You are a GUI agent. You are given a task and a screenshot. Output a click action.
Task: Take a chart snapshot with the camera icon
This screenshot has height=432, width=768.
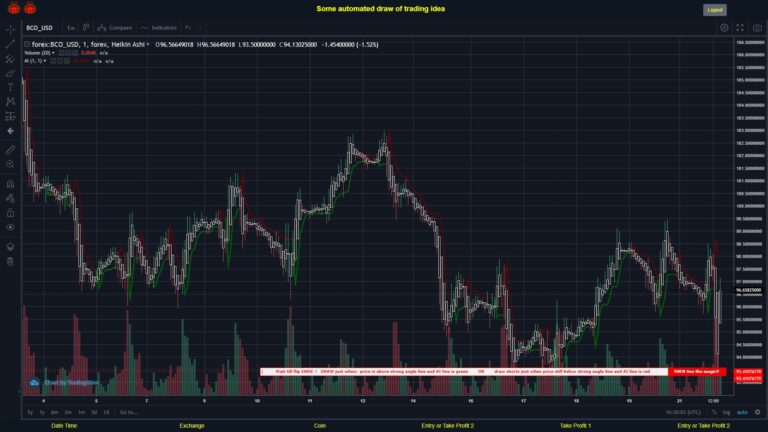(757, 28)
